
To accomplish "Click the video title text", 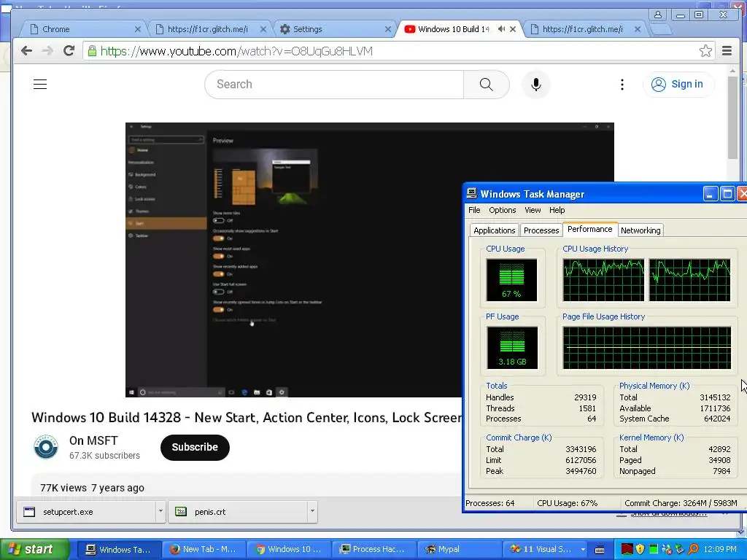I will coord(247,418).
